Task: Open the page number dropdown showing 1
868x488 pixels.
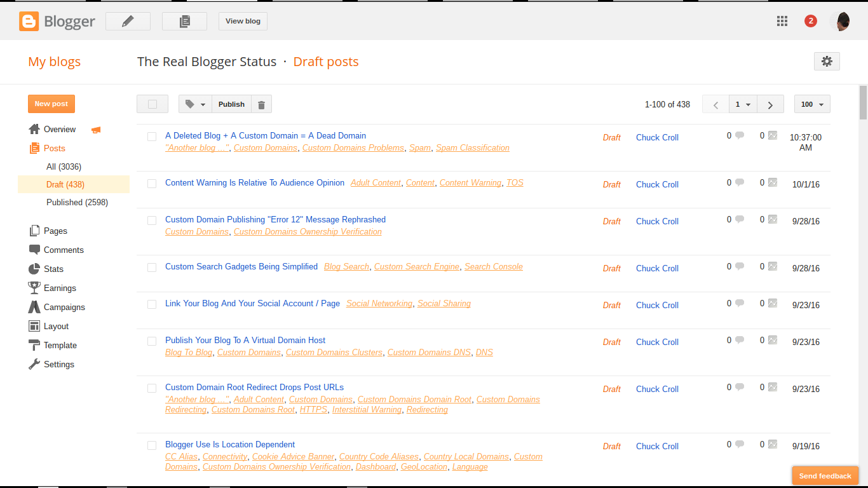Action: point(742,104)
